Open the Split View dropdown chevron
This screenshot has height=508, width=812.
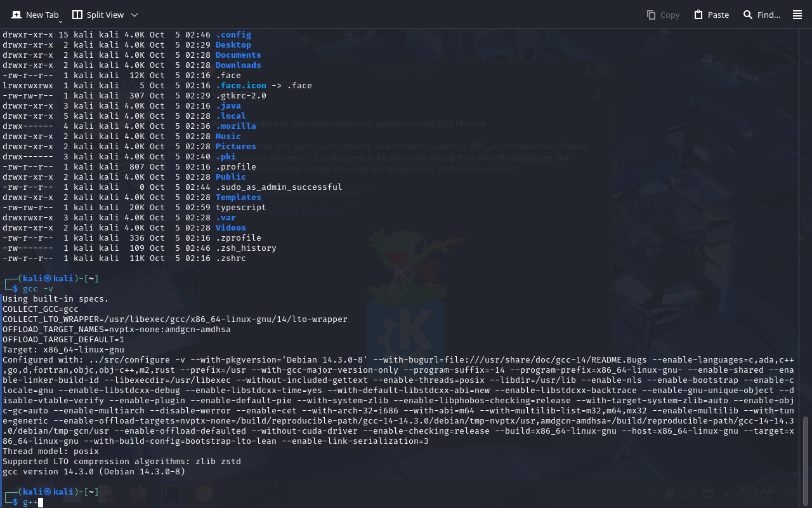(x=134, y=15)
